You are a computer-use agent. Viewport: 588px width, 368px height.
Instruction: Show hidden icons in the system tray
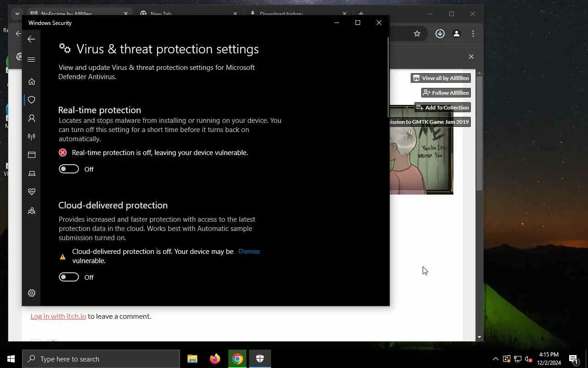495,359
